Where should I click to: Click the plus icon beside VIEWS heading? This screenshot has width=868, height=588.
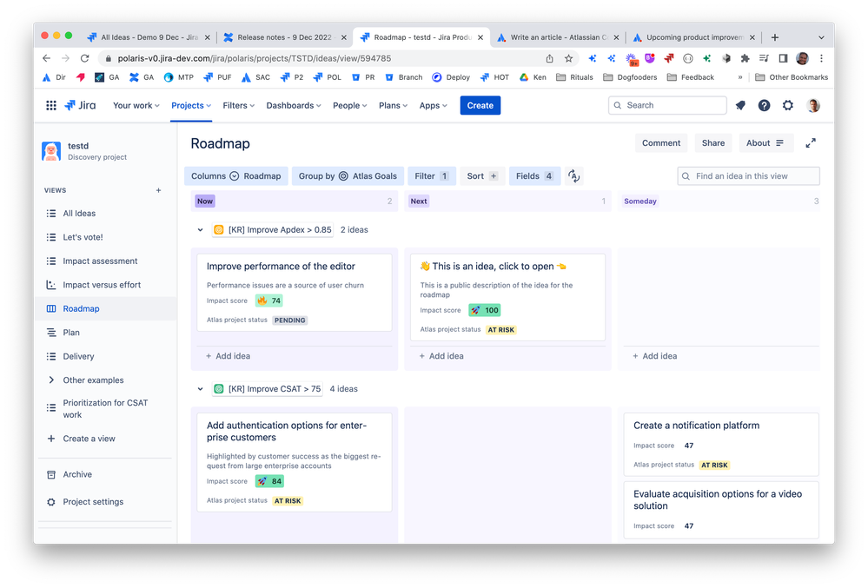coord(158,190)
